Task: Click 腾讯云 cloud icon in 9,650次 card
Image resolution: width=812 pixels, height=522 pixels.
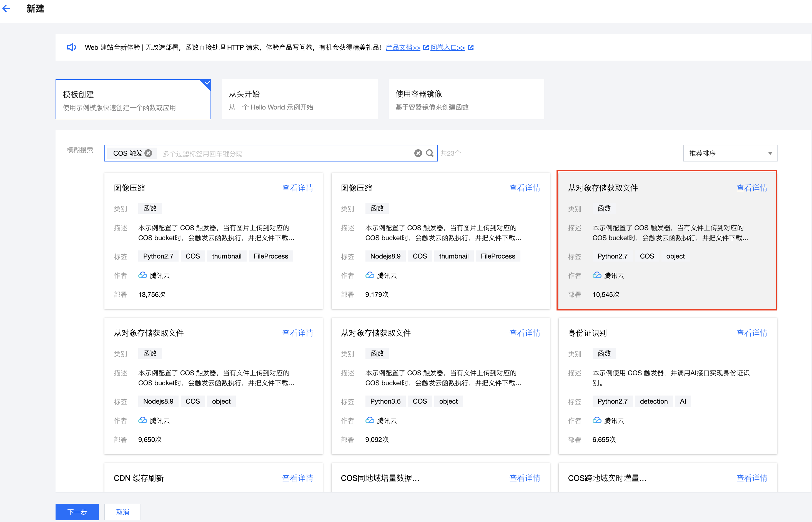Action: pos(142,420)
